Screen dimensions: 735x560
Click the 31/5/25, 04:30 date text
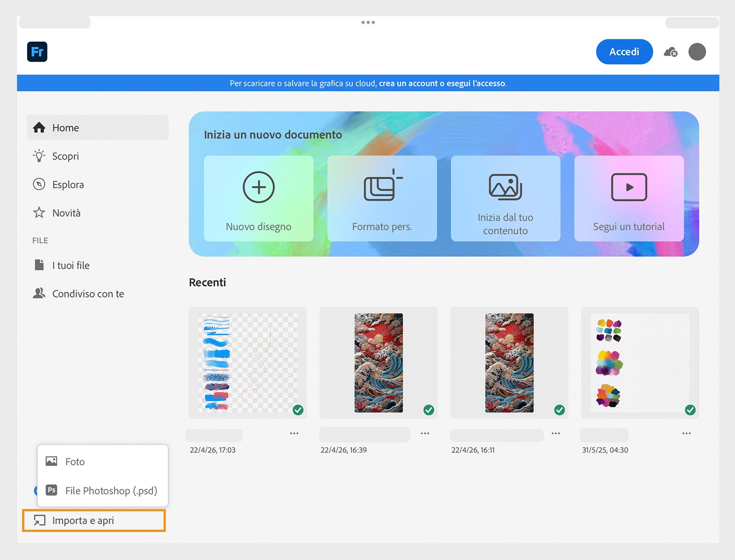[605, 450]
